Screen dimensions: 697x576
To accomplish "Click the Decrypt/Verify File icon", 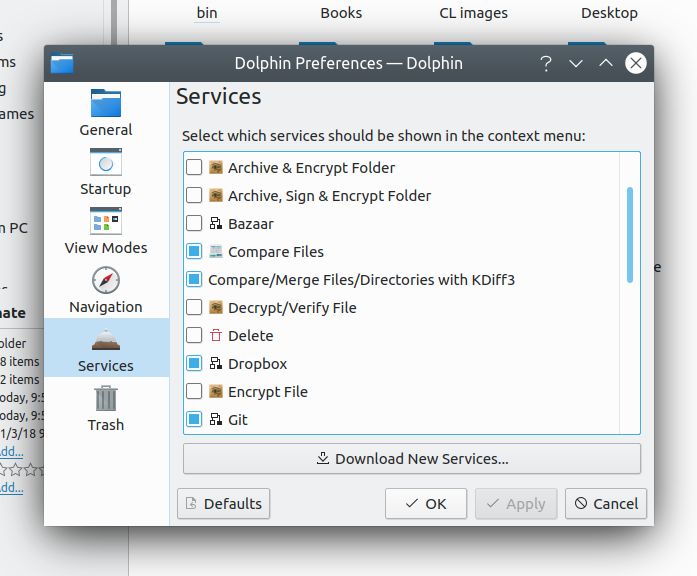I will 216,308.
